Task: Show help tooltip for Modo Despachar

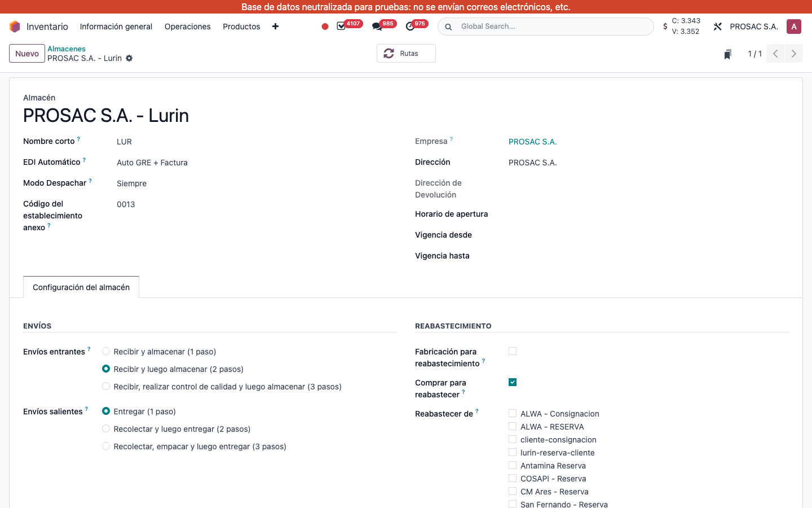Action: (x=90, y=181)
